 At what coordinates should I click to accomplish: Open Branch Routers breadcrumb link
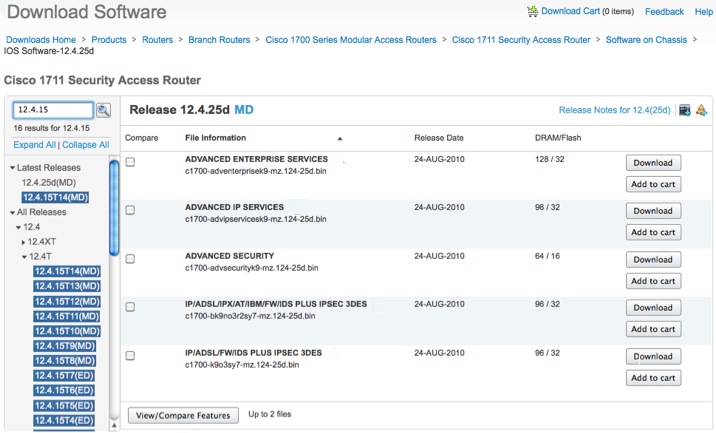pyautogui.click(x=219, y=40)
